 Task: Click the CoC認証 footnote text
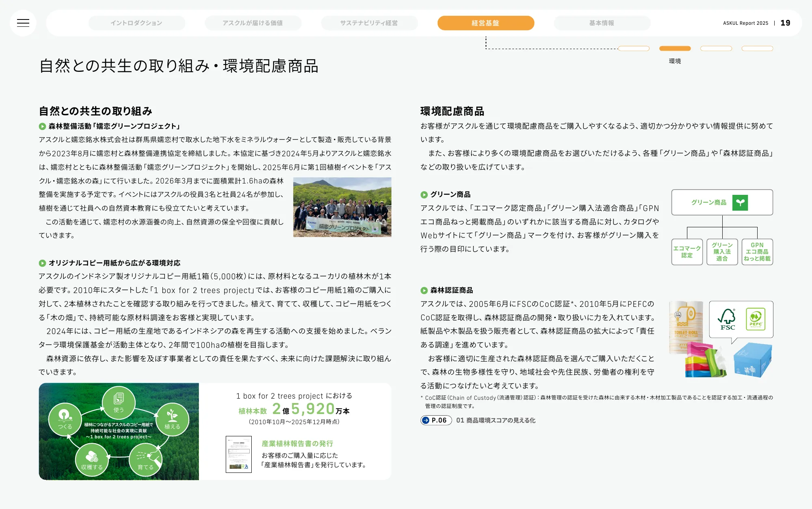click(x=597, y=402)
